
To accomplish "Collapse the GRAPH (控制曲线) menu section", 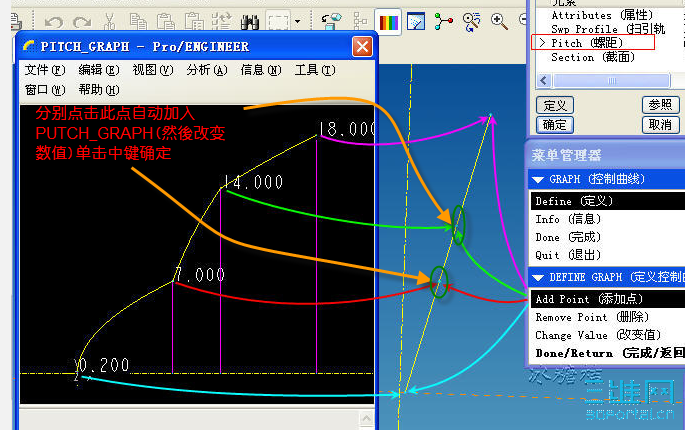I will point(538,180).
